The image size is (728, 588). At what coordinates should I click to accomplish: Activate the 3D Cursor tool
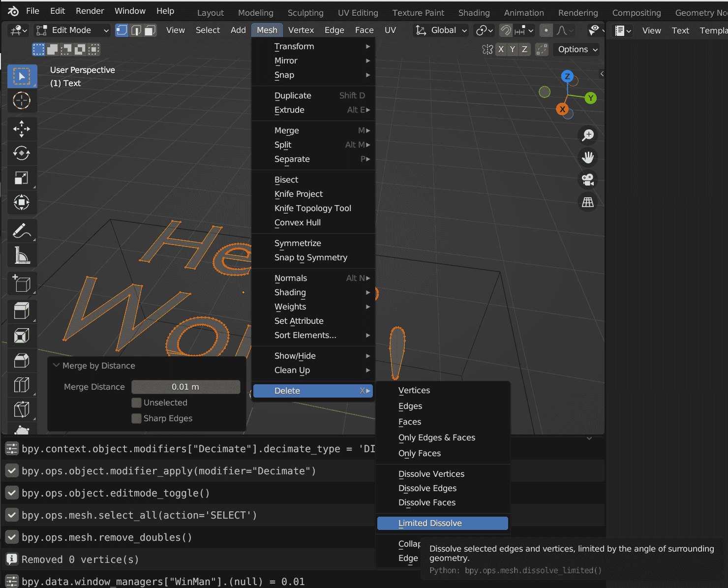(22, 100)
